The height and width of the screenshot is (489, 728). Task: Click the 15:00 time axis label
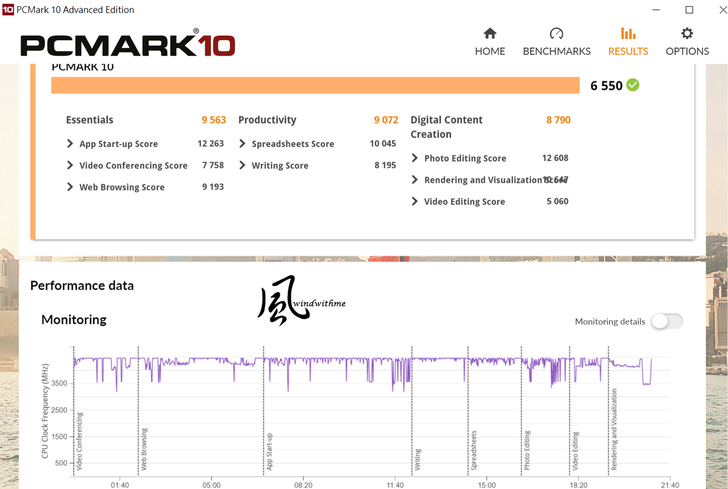[487, 485]
